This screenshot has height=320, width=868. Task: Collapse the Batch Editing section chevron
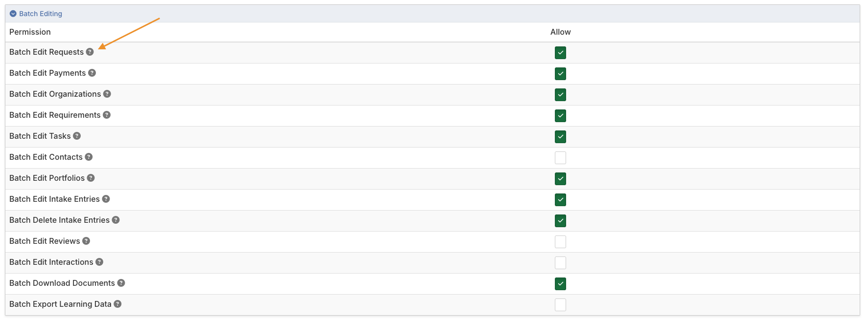(x=13, y=14)
